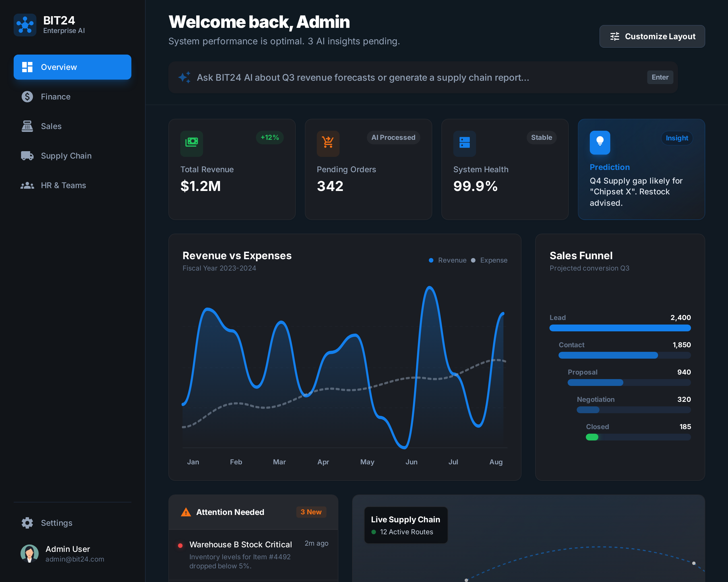The height and width of the screenshot is (582, 728).
Task: Select HR & Teams in sidebar
Action: tap(63, 185)
